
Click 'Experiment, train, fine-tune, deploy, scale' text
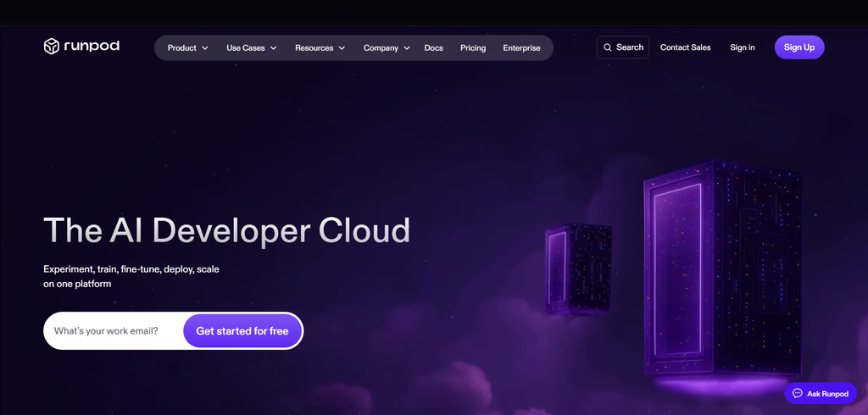pos(131,269)
